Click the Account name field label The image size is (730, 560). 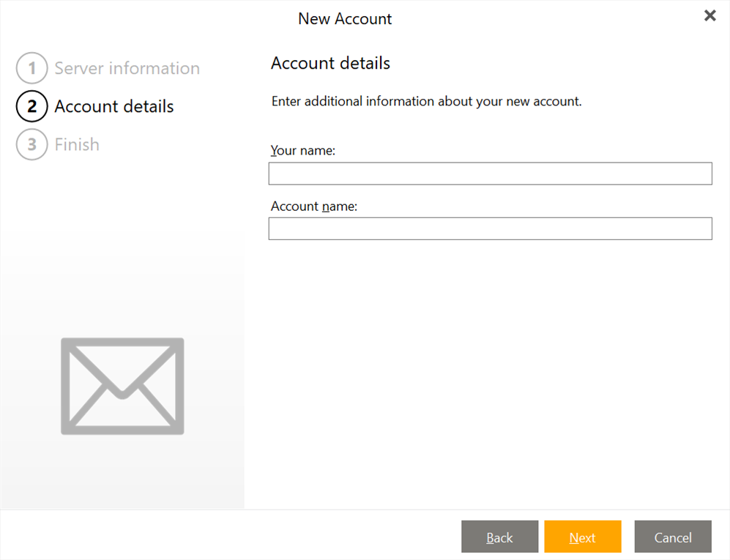pyautogui.click(x=314, y=206)
